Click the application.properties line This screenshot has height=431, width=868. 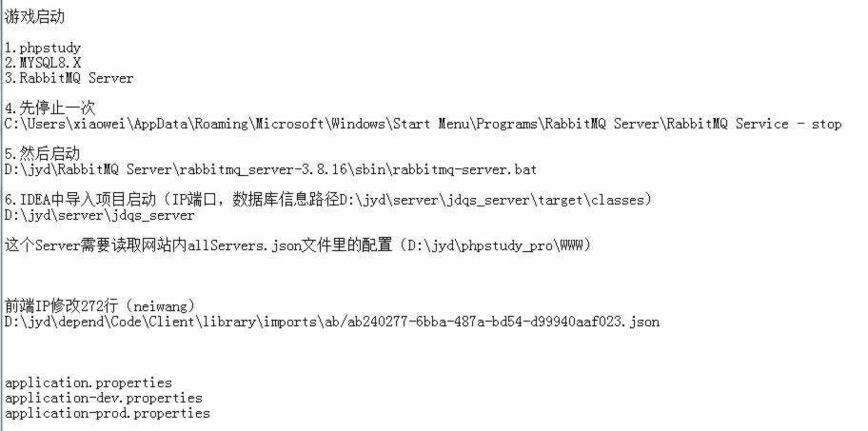89,382
